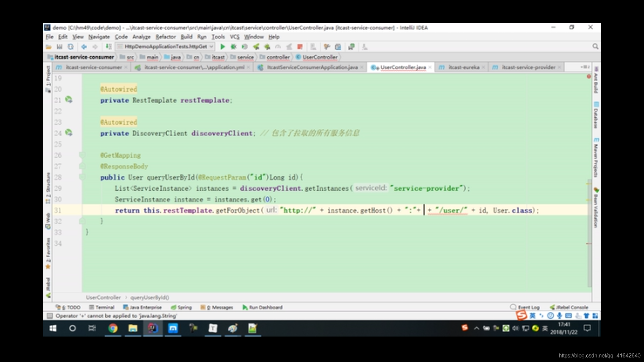Close the itcast-eureka tab

[x=483, y=67]
